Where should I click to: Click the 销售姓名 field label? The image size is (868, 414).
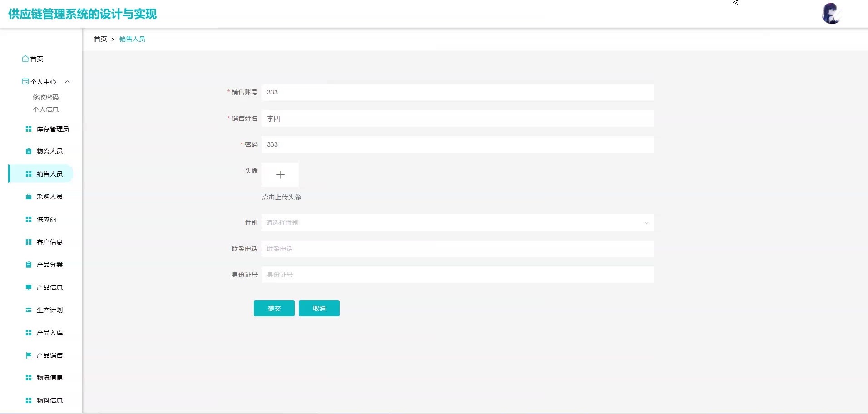click(245, 118)
